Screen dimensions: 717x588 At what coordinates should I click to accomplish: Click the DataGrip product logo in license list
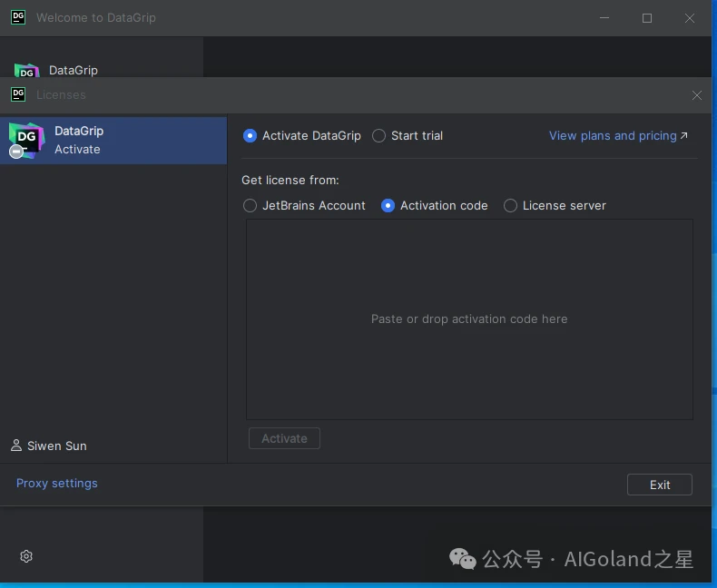pyautogui.click(x=26, y=141)
